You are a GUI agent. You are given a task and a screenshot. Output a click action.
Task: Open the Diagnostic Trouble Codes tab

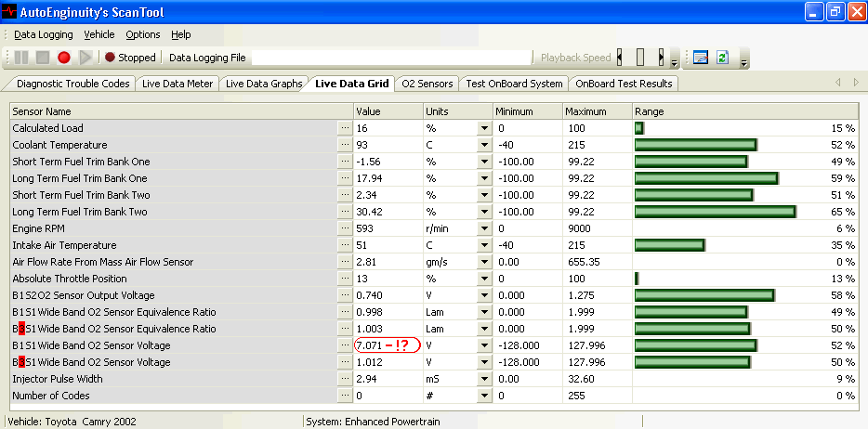72,84
